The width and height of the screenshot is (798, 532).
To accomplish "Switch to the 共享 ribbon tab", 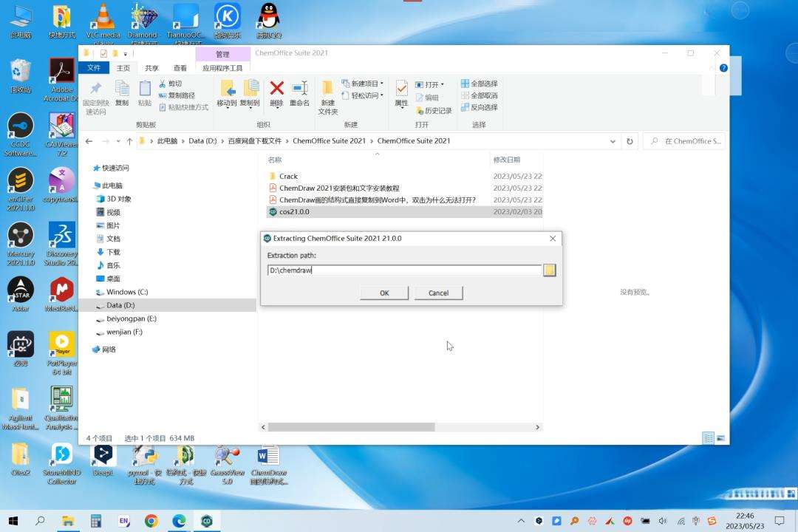I will click(x=151, y=68).
